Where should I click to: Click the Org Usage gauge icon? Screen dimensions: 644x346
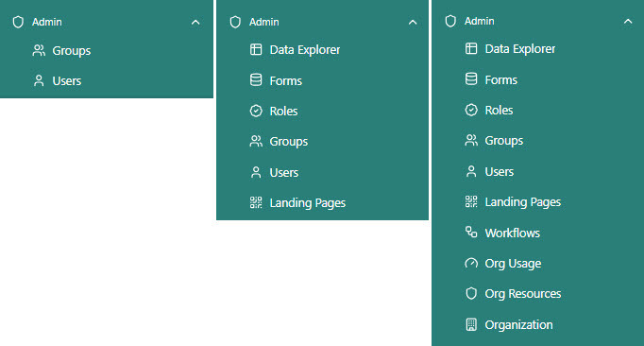pos(471,263)
